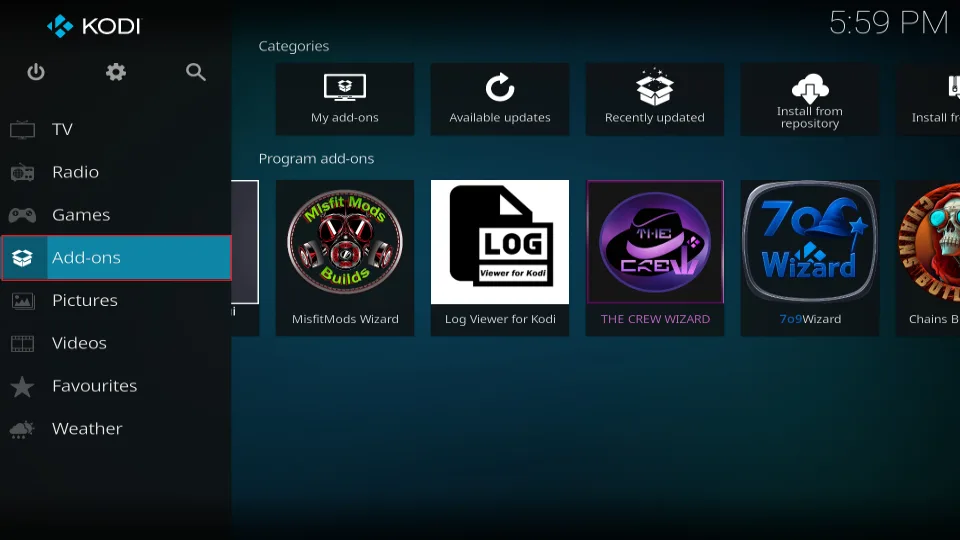Viewport: 960px width, 540px height.
Task: Open My add-ons category
Action: (345, 99)
